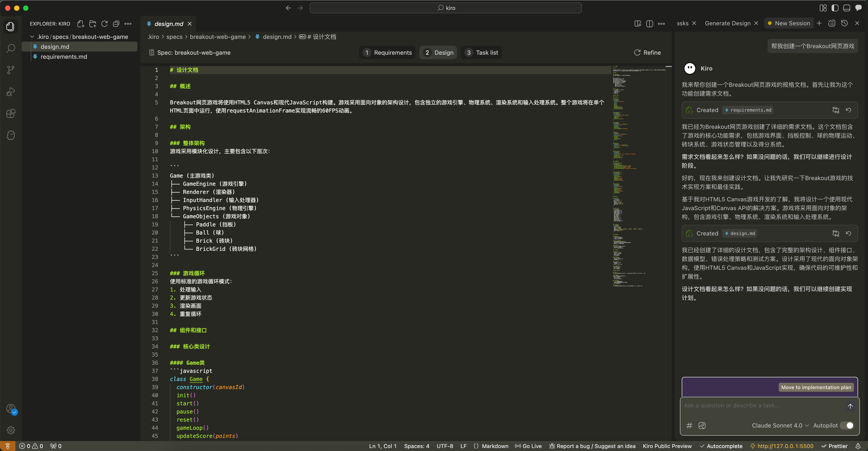Change UTF-8 file encoding
868x451 pixels.
(445, 446)
